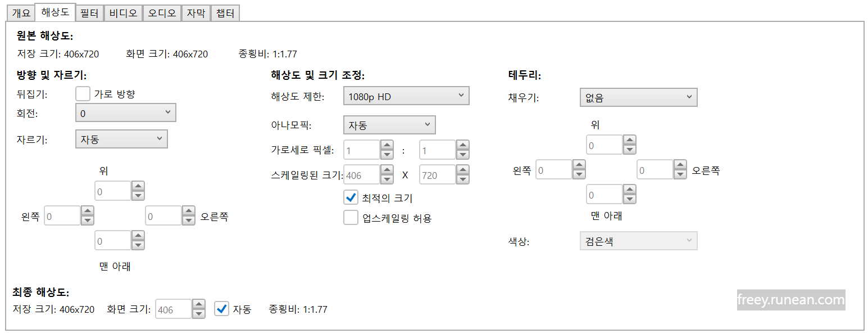868x333 pixels.
Task: Enable the 가로 방향 flip checkbox
Action: [83, 94]
